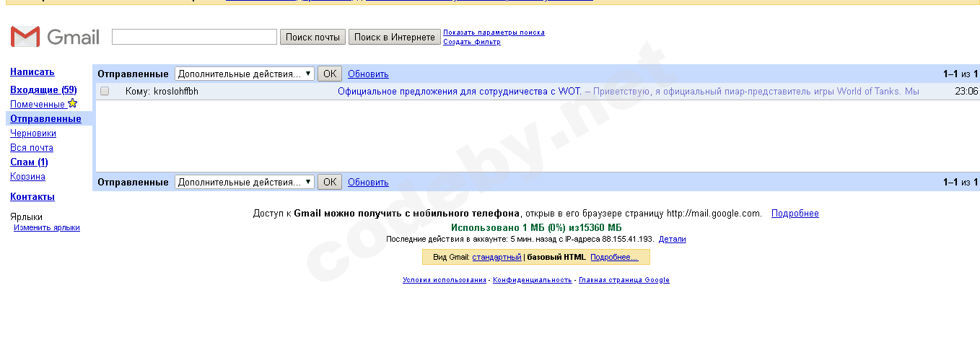Click the top Обновить link

368,74
